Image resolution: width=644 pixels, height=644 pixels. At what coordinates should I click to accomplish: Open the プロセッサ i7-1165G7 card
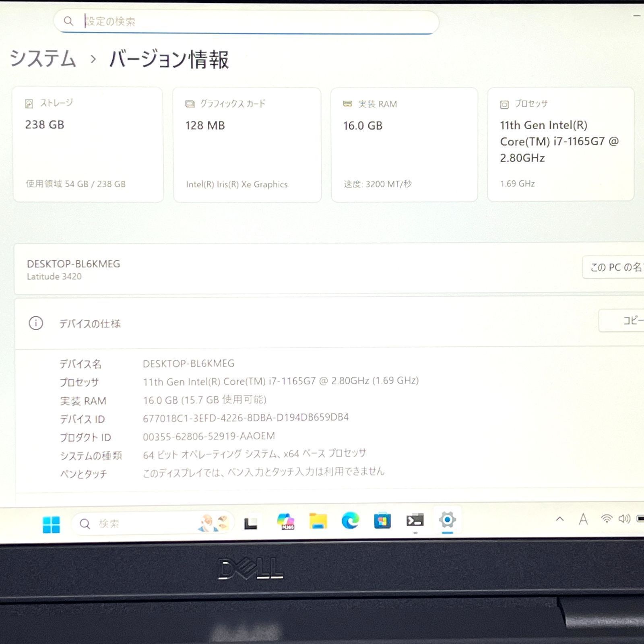pyautogui.click(x=561, y=144)
